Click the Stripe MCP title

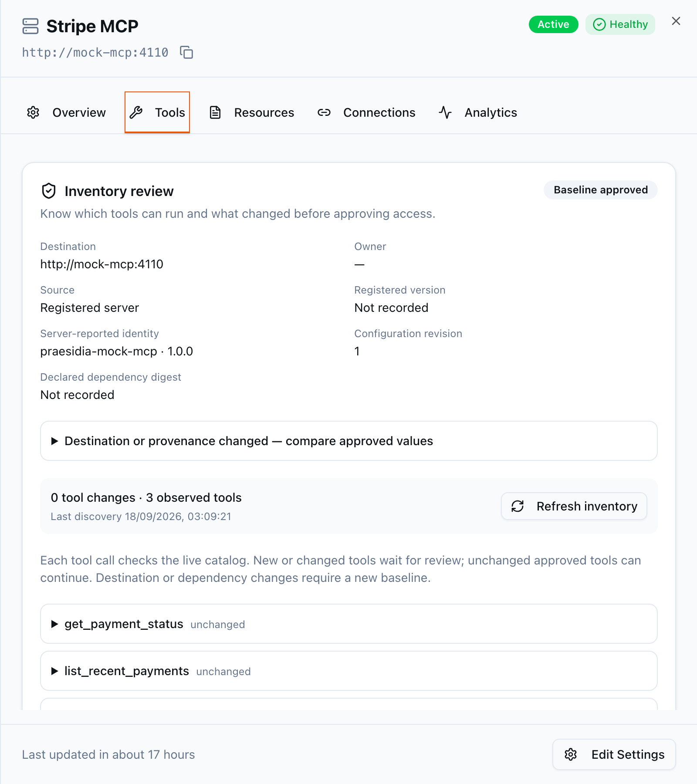[92, 26]
